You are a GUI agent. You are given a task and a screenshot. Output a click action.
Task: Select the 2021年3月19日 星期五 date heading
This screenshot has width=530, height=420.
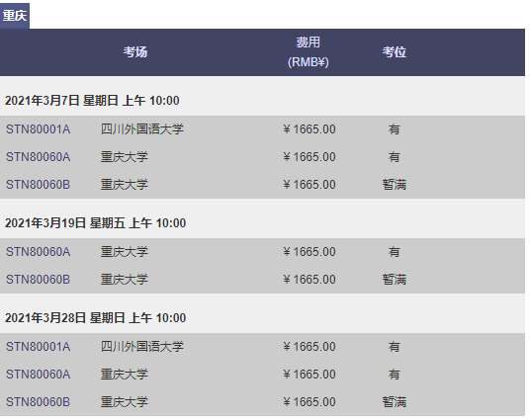95,223
